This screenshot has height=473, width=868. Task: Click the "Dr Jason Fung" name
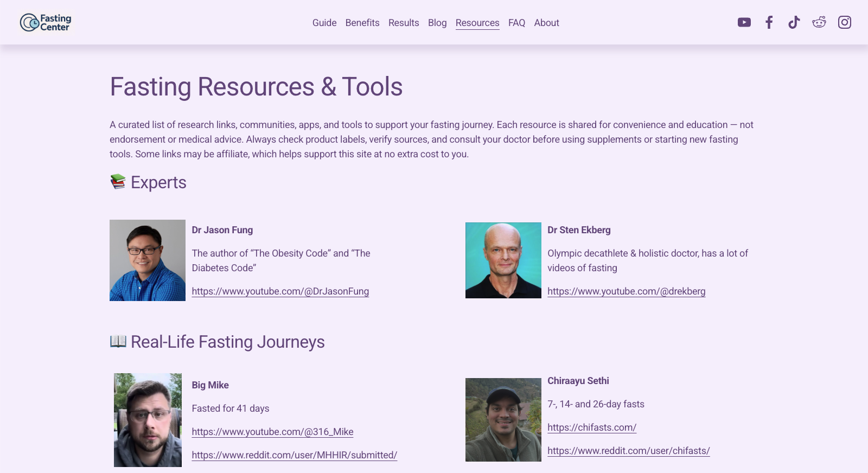222,230
